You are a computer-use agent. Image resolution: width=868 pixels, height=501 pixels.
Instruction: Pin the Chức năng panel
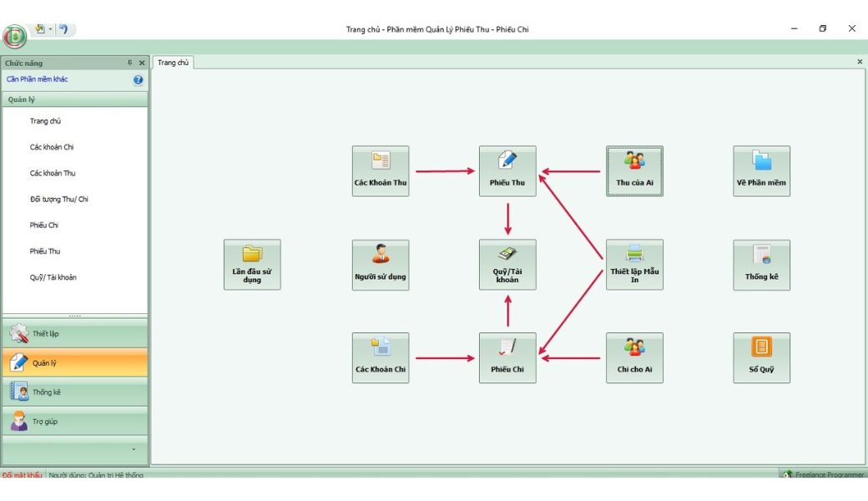coord(130,63)
